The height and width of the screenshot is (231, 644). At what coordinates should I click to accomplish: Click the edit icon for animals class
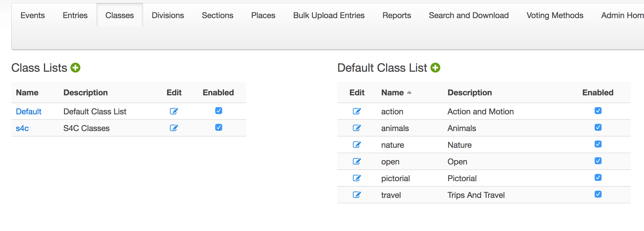357,128
